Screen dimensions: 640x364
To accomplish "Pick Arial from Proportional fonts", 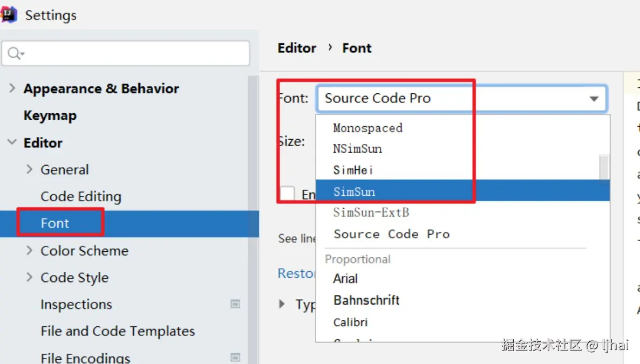I will pyautogui.click(x=345, y=279).
